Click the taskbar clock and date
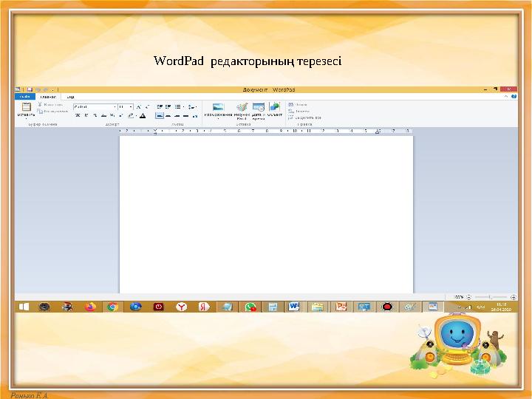The height and width of the screenshot is (399, 532). 501,307
